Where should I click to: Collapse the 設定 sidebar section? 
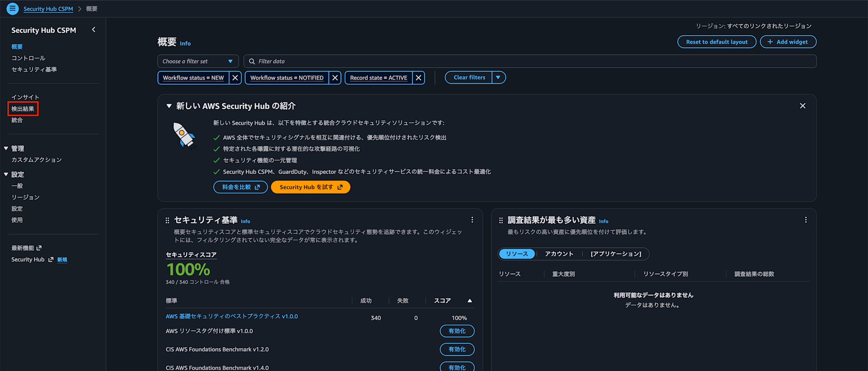6,174
